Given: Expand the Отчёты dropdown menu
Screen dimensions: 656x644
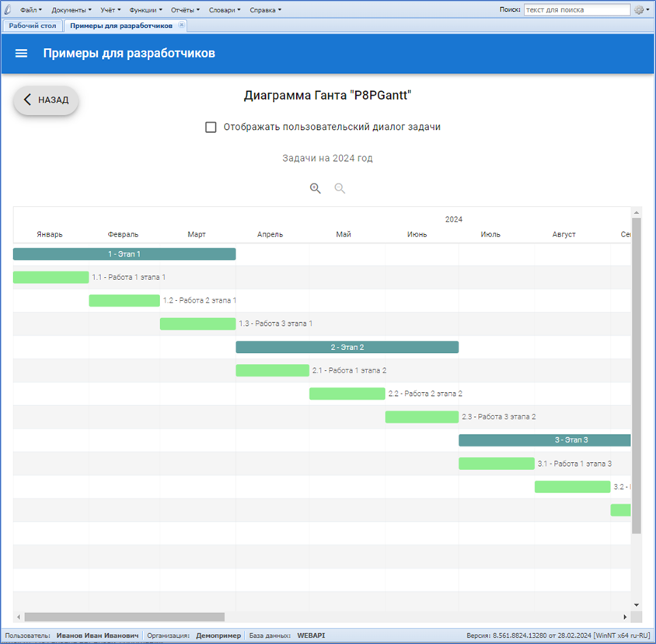Looking at the screenshot, I should (x=185, y=10).
